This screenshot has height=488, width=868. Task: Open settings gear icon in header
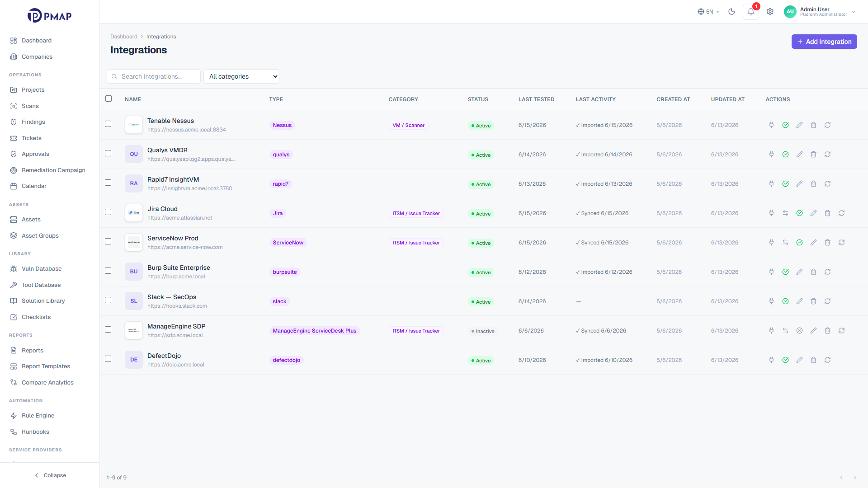point(770,12)
